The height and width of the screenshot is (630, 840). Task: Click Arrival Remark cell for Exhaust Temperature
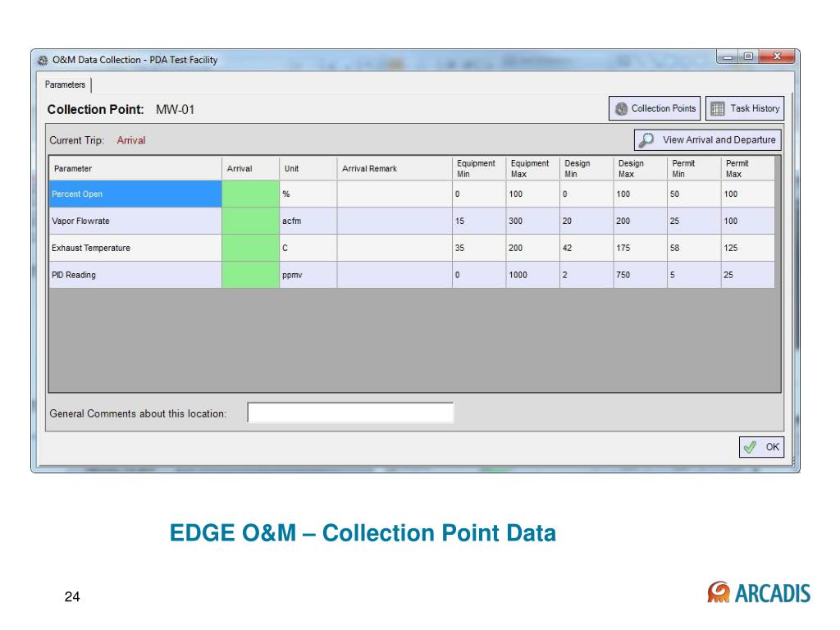[395, 248]
